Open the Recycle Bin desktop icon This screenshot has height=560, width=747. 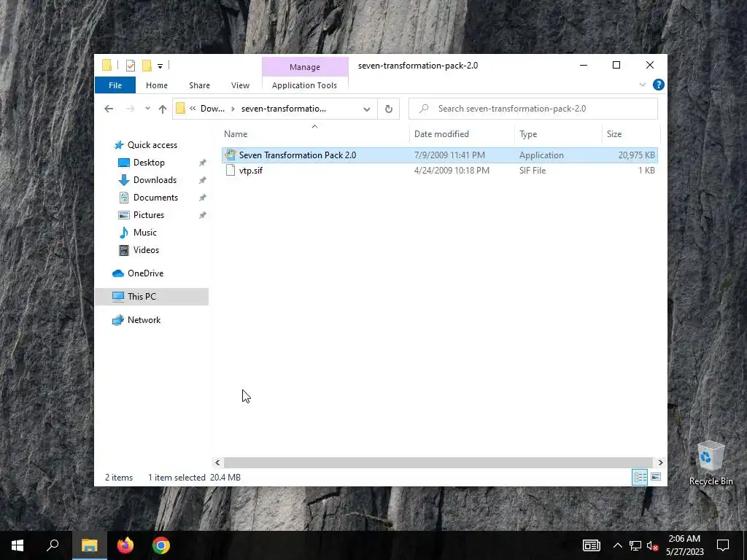[711, 463]
